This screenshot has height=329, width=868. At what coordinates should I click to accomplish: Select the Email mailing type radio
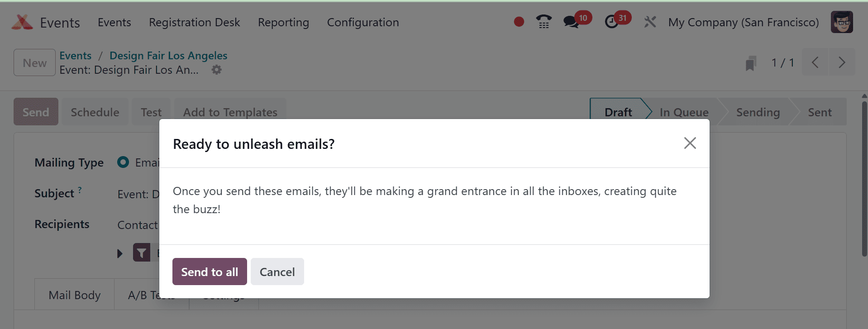coord(123,162)
